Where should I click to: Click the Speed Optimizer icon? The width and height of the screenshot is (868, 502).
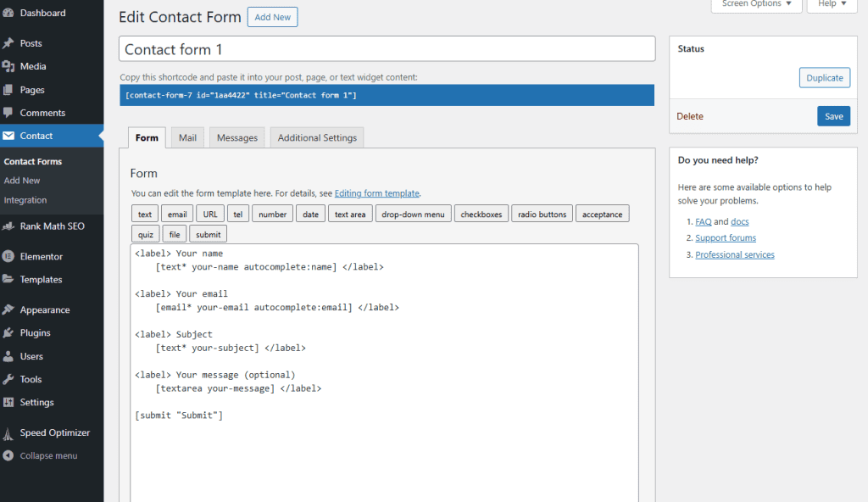tap(8, 432)
